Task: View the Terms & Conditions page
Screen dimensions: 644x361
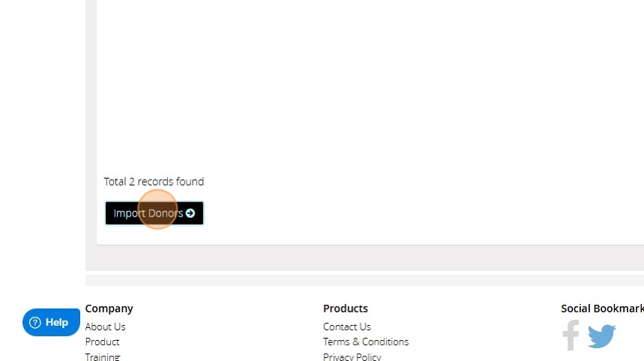Action: (366, 342)
